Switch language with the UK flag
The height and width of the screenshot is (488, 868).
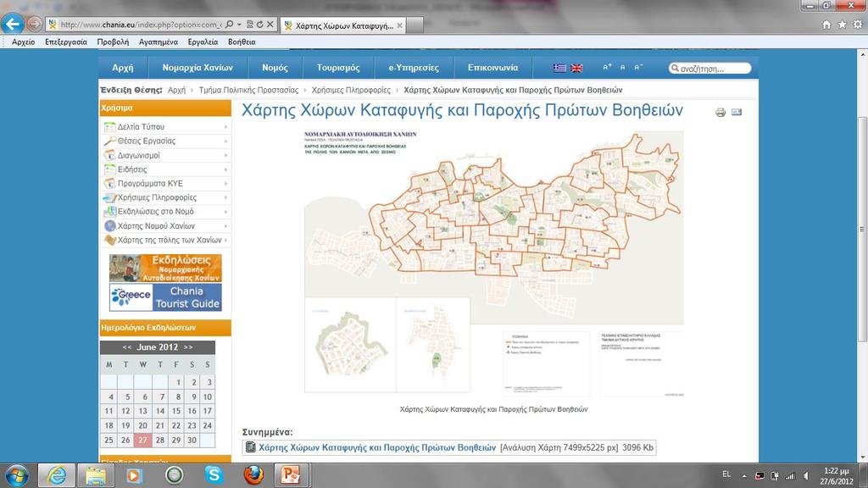(576, 68)
